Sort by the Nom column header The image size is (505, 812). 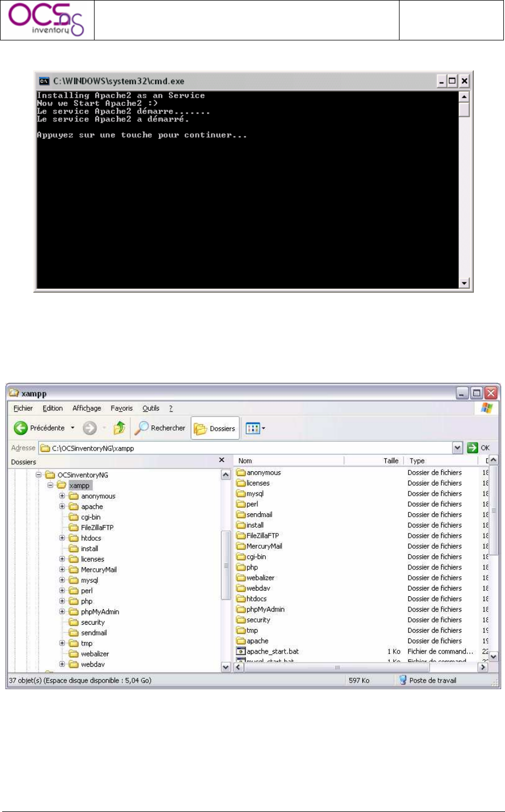point(289,461)
